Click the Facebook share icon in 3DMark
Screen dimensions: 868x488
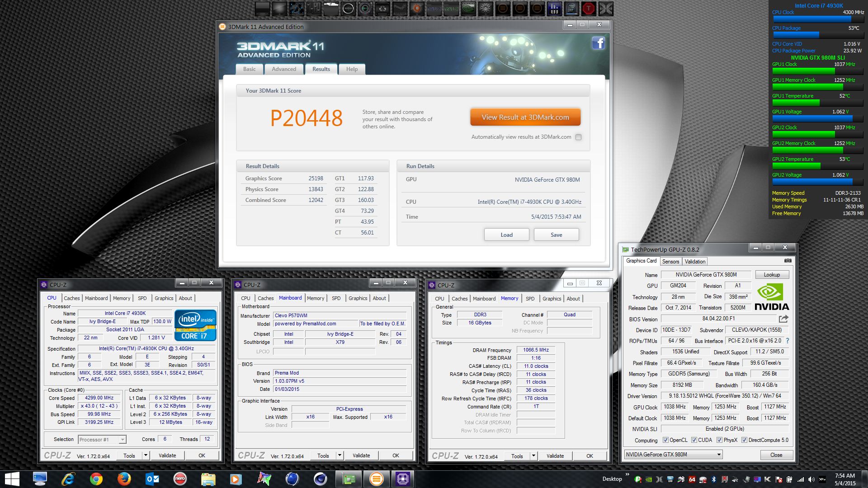click(598, 43)
